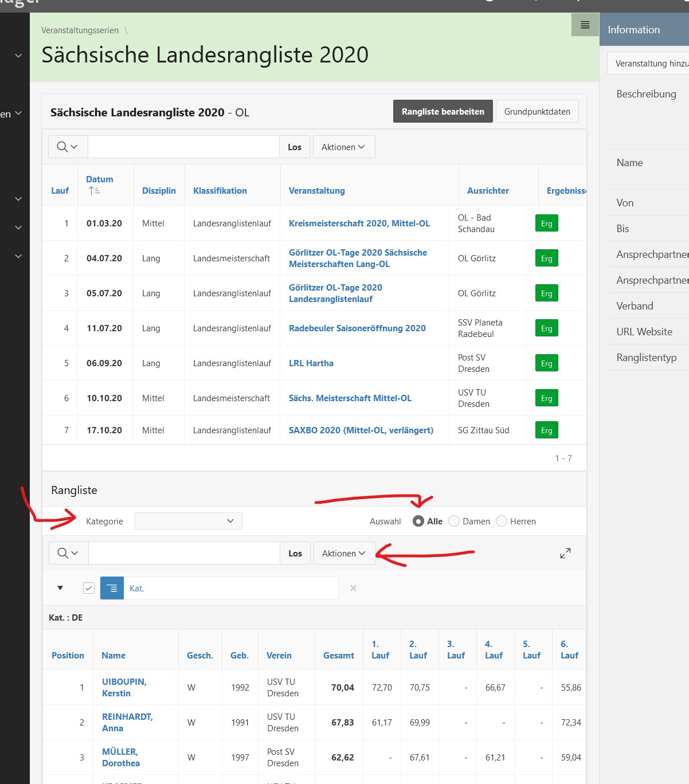Click the Kat. control break field
This screenshot has height=784, width=689.
tap(231, 588)
